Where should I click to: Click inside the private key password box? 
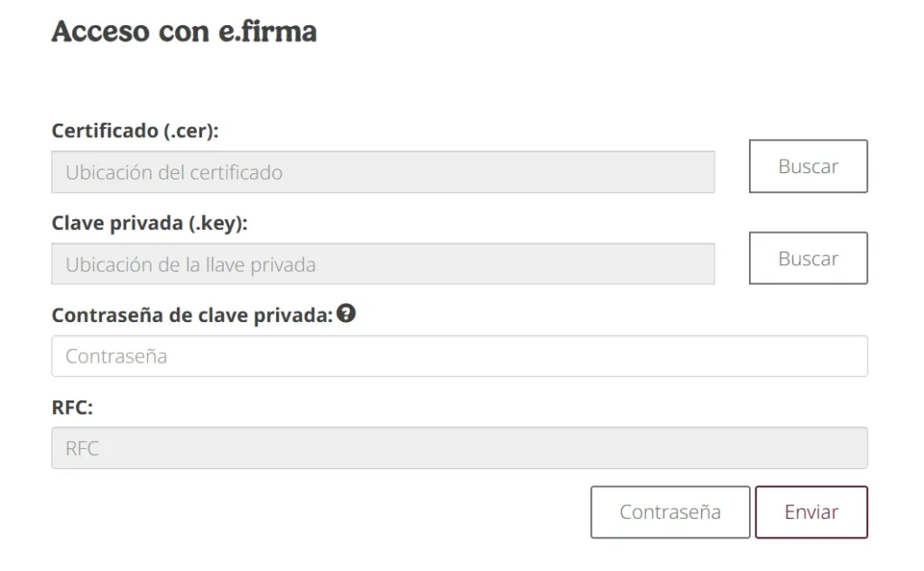coord(460,355)
